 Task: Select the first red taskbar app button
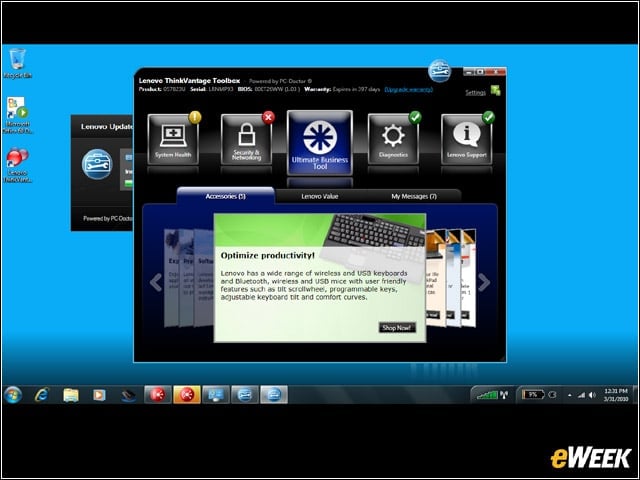(158, 395)
